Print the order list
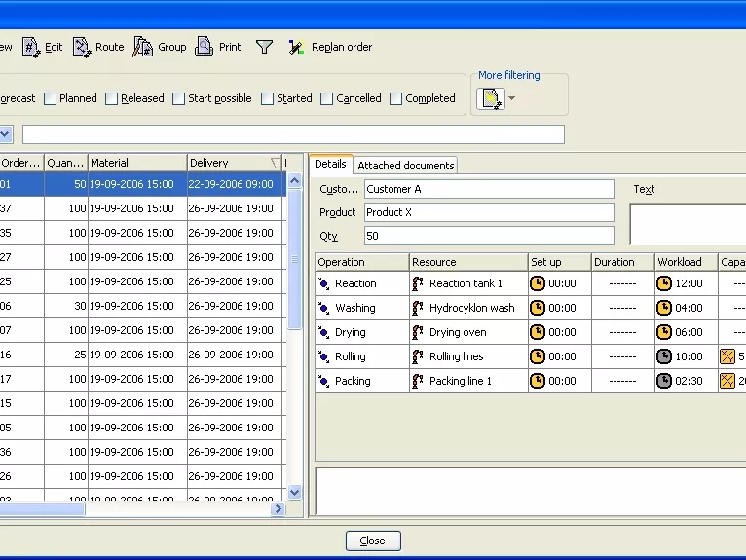Viewport: 746px width, 560px height. (218, 47)
